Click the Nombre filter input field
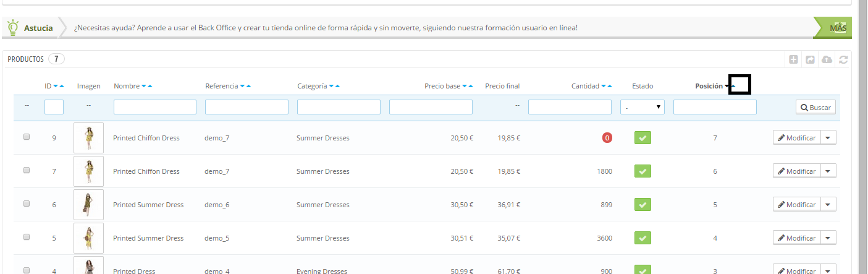 (154, 108)
